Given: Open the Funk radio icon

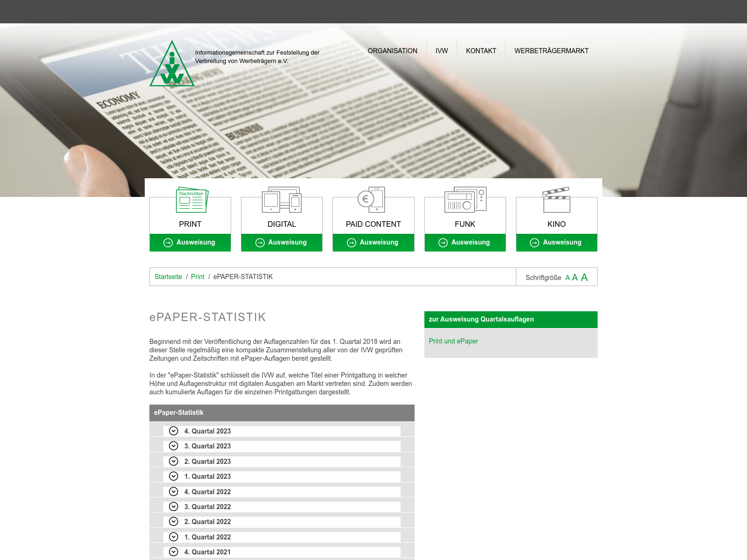Looking at the screenshot, I should 465,200.
